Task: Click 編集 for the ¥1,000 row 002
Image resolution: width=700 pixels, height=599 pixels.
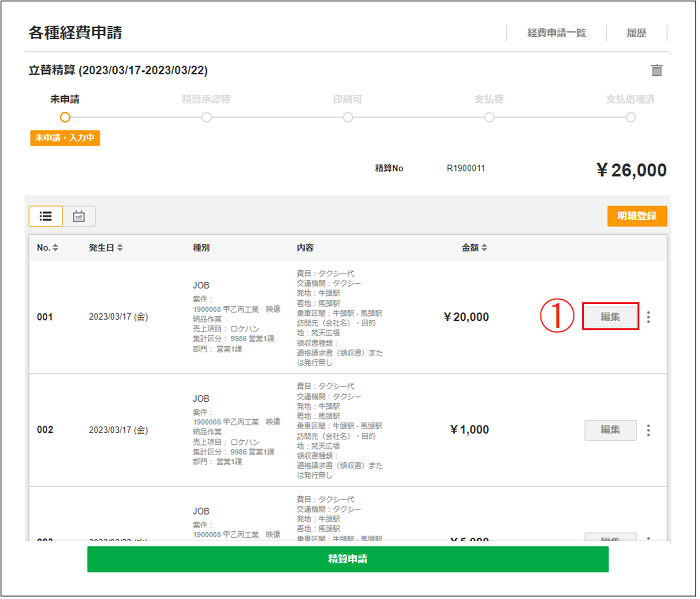Action: (610, 430)
